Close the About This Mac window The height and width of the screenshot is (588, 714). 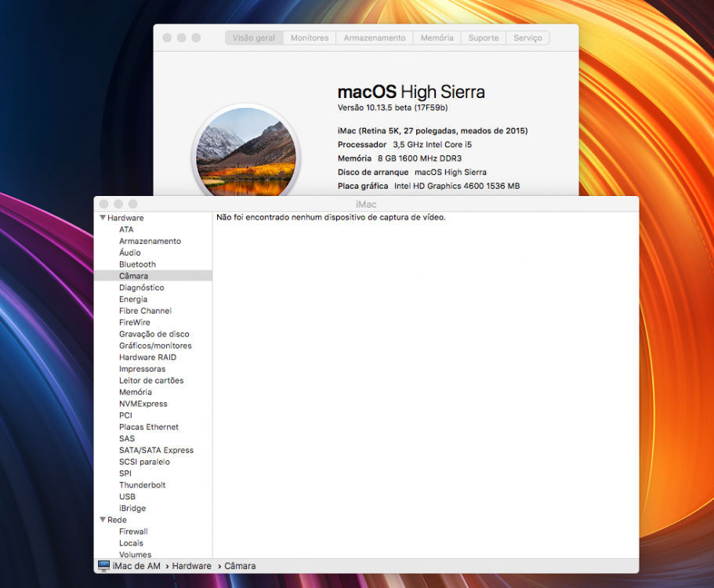[167, 38]
